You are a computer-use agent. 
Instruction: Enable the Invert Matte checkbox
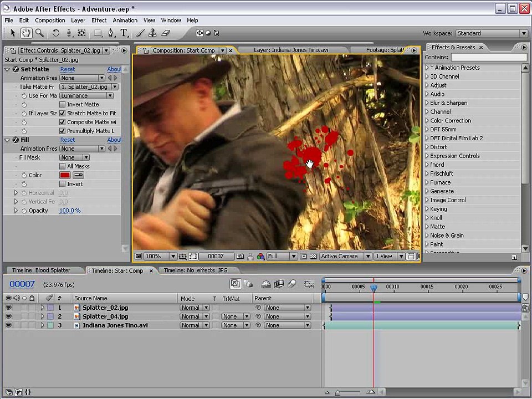pos(63,105)
